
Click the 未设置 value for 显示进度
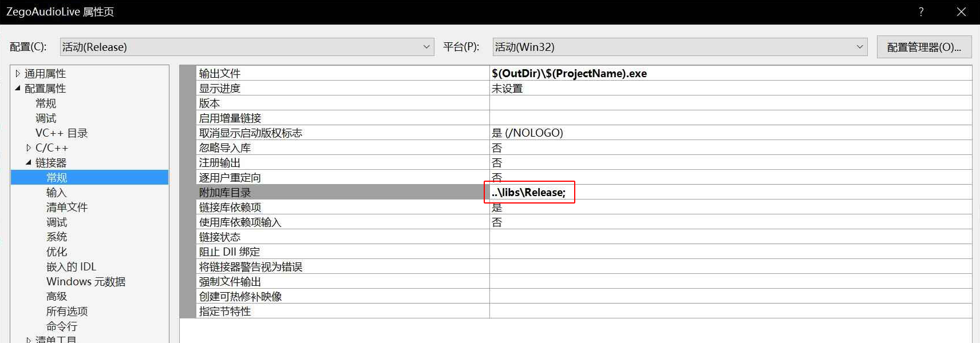pos(507,88)
